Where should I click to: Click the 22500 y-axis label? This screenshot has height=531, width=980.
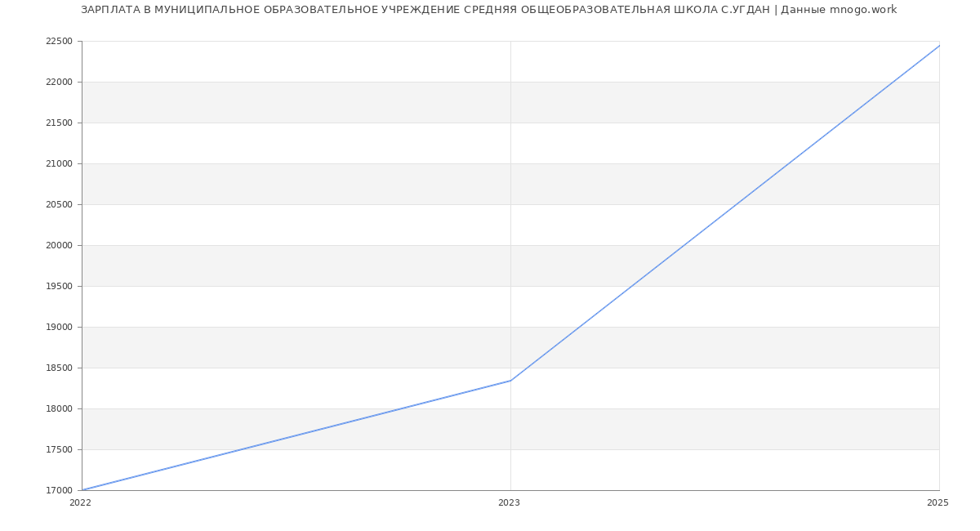tap(59, 41)
